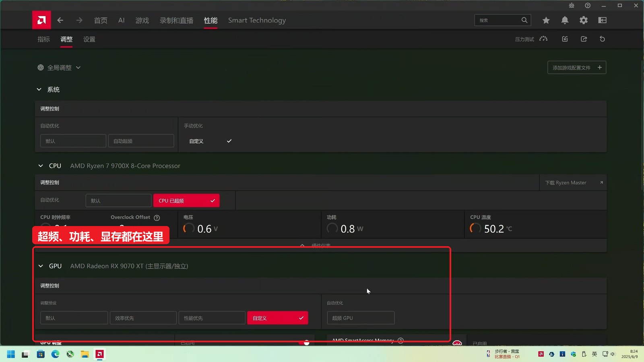Toggle the sidebar panel icon
Image resolution: width=644 pixels, height=362 pixels.
coord(603,20)
